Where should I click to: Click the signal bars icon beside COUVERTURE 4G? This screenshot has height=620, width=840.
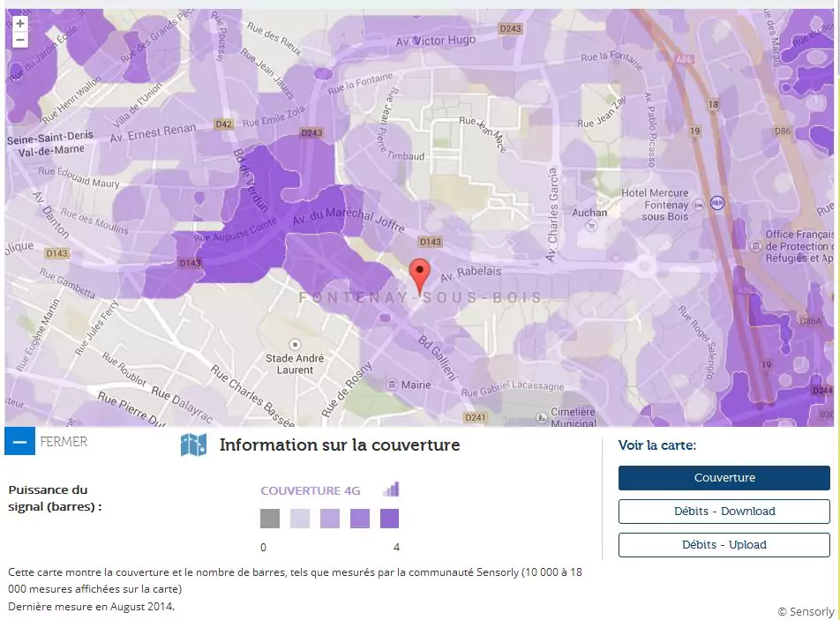point(391,489)
